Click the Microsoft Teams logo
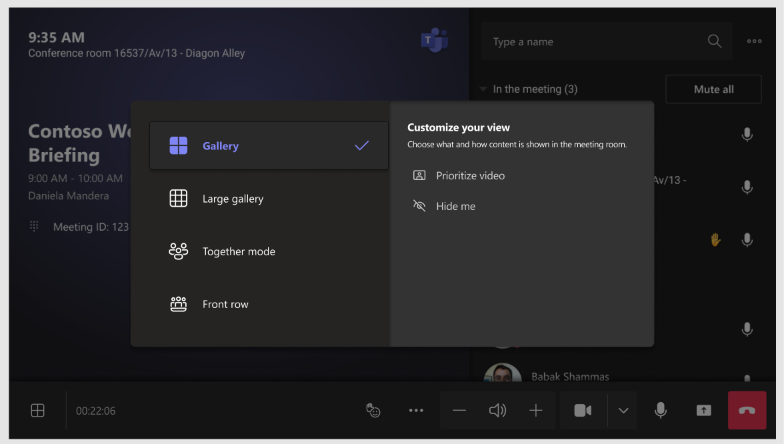This screenshot has height=444, width=784. [434, 40]
